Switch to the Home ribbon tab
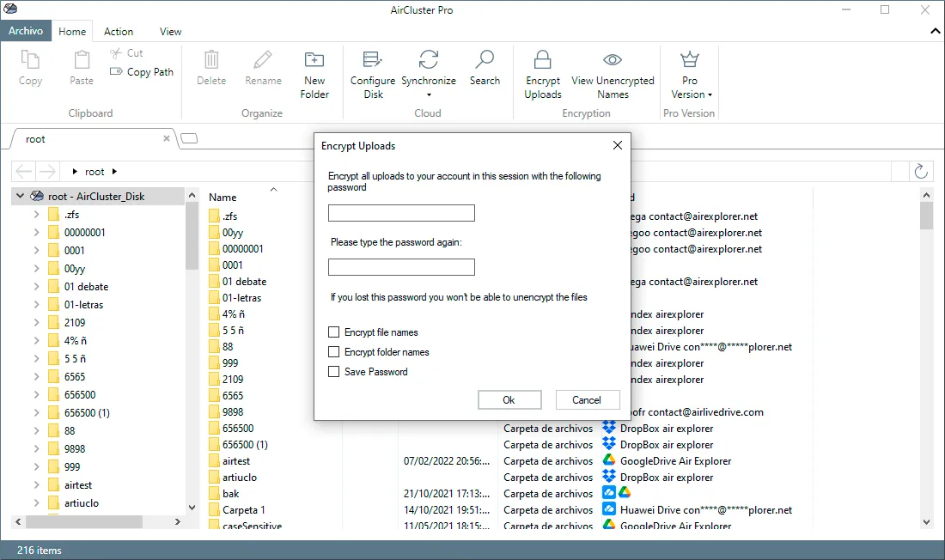The width and height of the screenshot is (945, 560). tap(71, 31)
